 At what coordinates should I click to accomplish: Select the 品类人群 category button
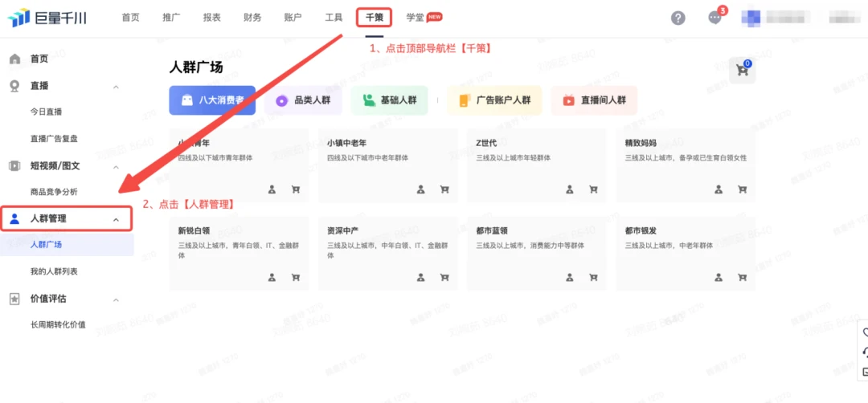[309, 100]
